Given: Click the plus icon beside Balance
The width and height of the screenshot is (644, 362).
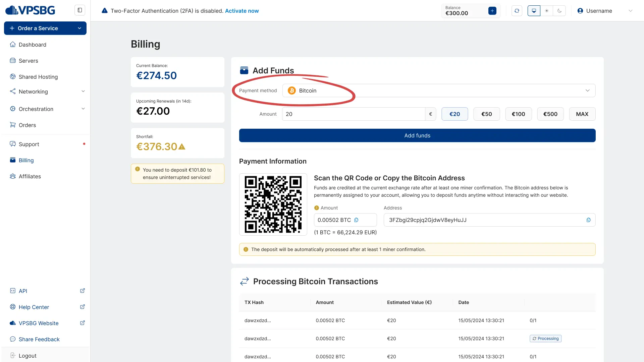Looking at the screenshot, I should 492,11.
